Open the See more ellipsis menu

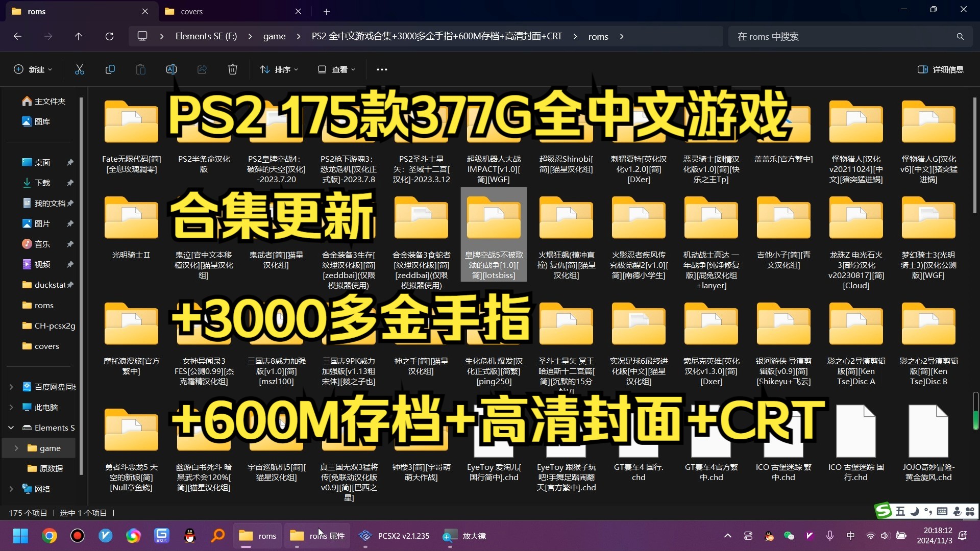coord(382,69)
